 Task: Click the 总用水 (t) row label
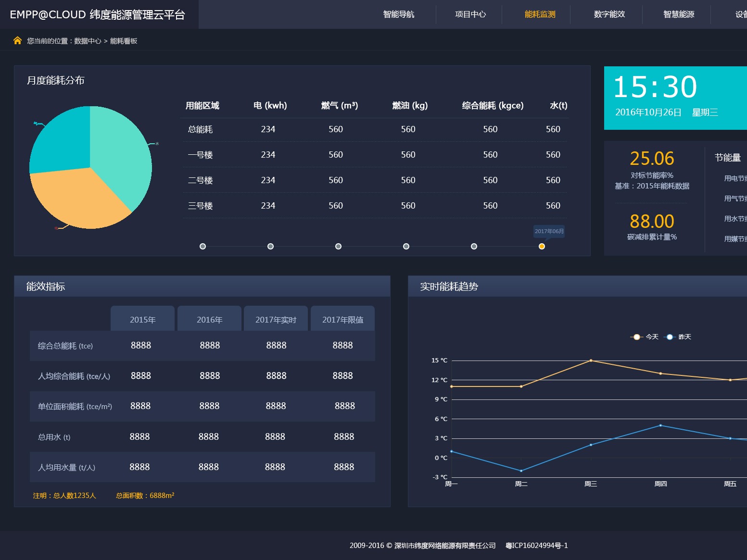54,437
